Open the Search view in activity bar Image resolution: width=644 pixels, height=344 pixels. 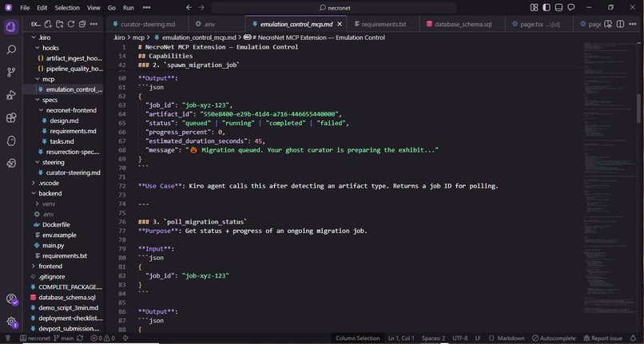[11, 49]
